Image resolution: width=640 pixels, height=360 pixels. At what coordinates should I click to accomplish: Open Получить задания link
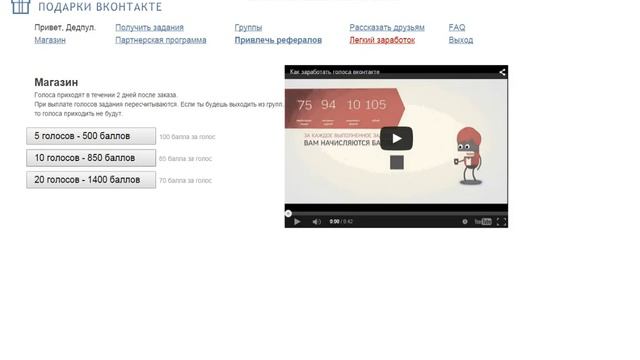(149, 27)
